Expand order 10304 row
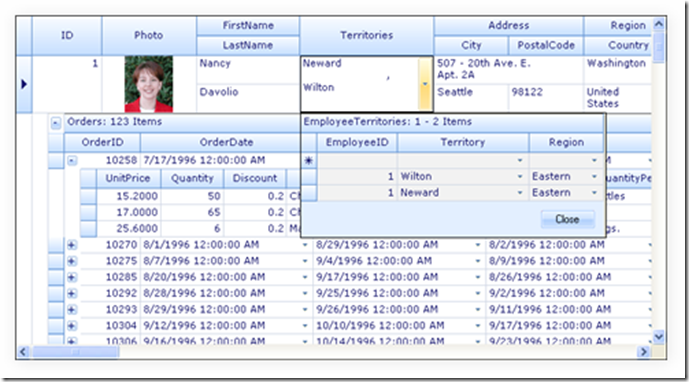The width and height of the screenshot is (689, 382). 72,326
